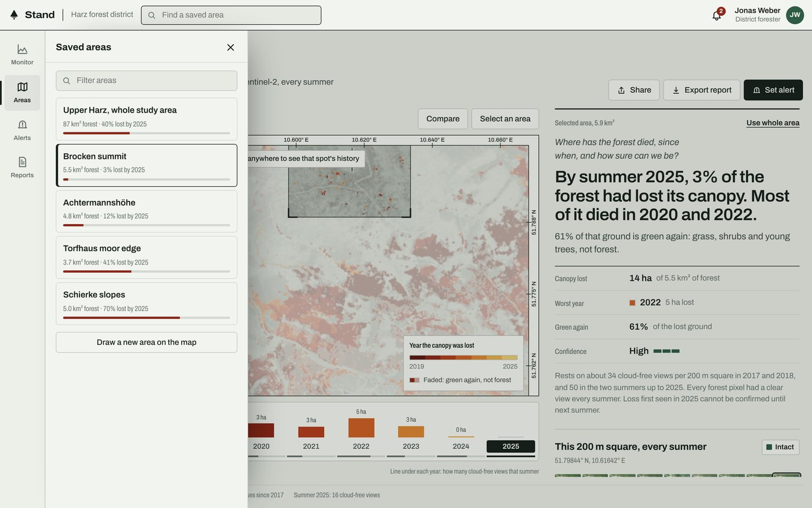The width and height of the screenshot is (812, 508).
Task: Select the Brocken summit saved area
Action: pos(147,165)
